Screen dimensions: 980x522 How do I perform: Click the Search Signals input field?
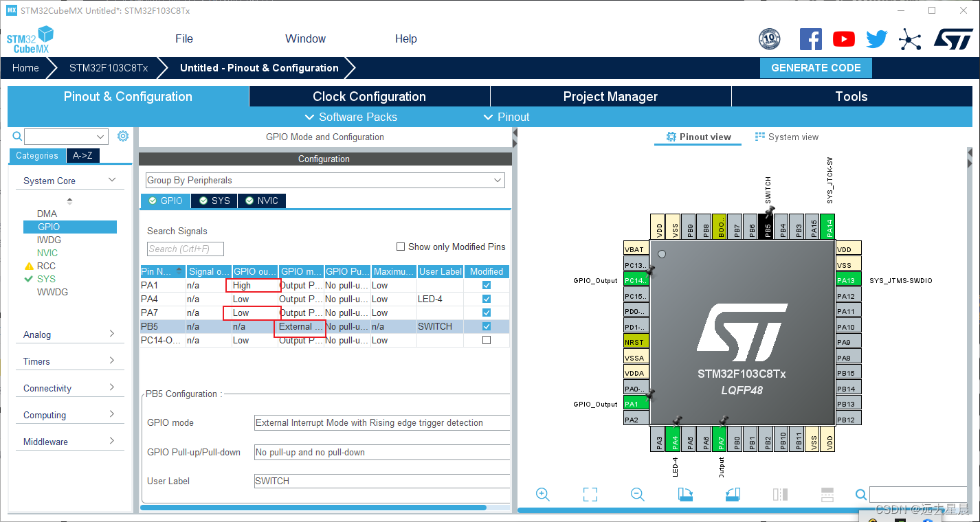point(186,249)
